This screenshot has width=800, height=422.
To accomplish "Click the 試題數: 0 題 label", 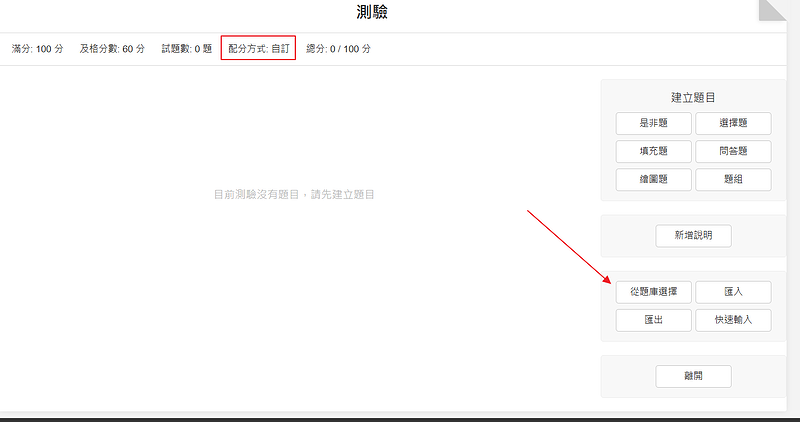I will (187, 49).
